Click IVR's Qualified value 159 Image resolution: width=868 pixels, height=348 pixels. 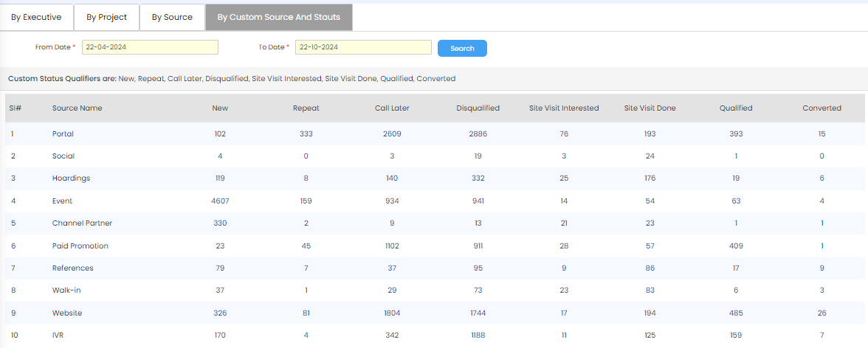tap(736, 335)
